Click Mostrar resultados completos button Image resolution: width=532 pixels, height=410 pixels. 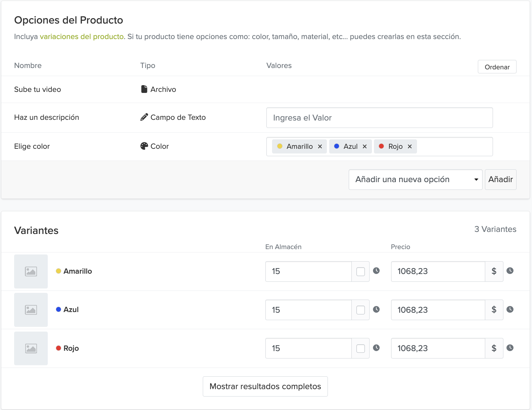click(265, 386)
